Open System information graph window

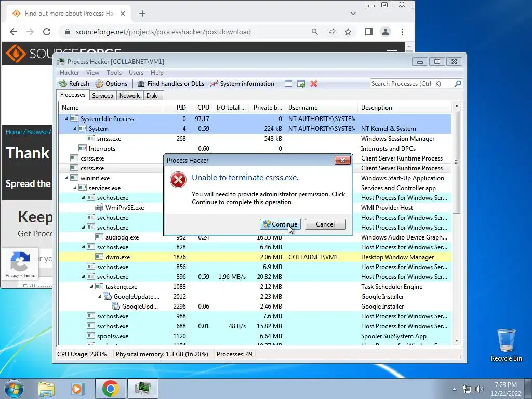(x=242, y=84)
